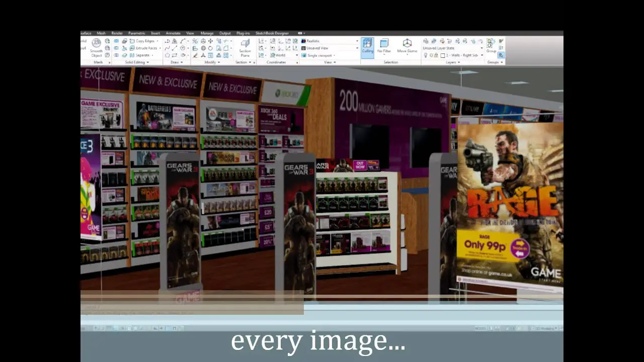Toggle layer freeze sun icon
This screenshot has height=362, width=644.
point(431,55)
